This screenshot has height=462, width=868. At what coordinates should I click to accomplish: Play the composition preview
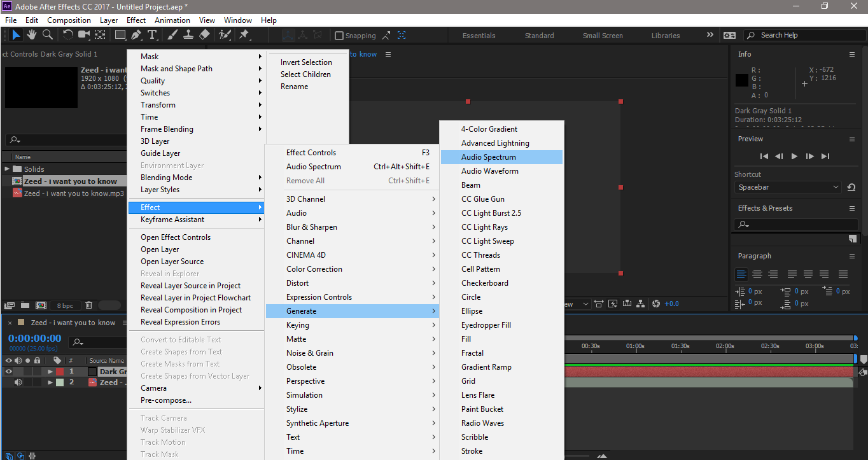coord(794,156)
